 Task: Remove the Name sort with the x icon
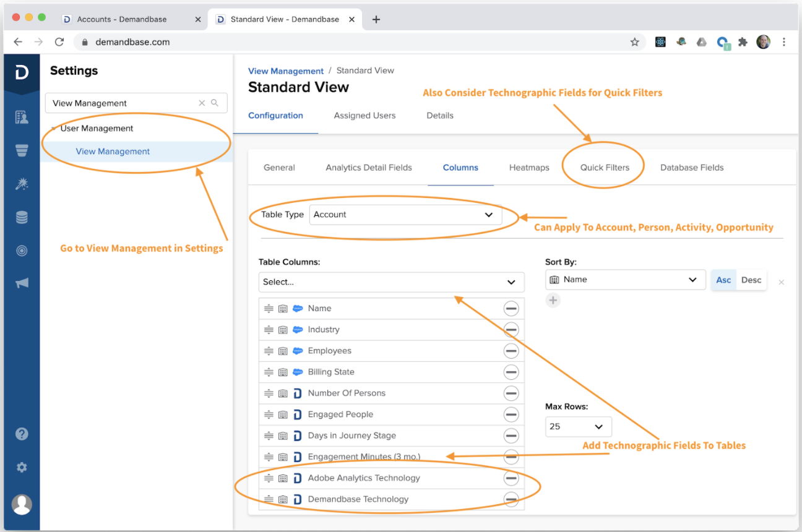781,282
